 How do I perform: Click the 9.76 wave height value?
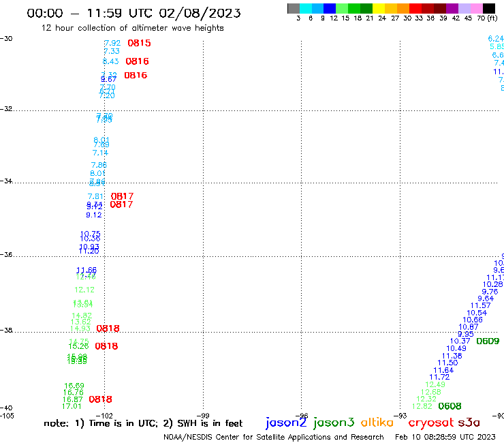tap(490, 292)
